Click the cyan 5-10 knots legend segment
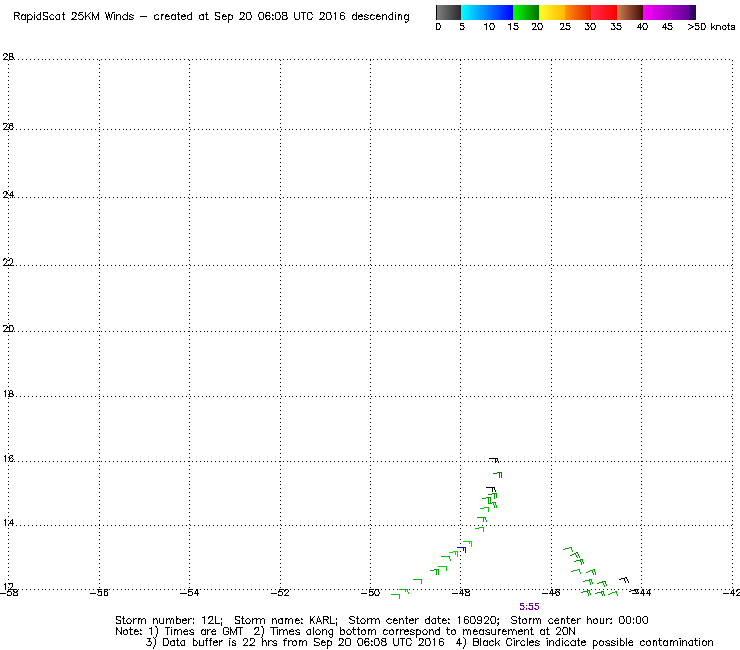The image size is (740, 650). tap(474, 12)
